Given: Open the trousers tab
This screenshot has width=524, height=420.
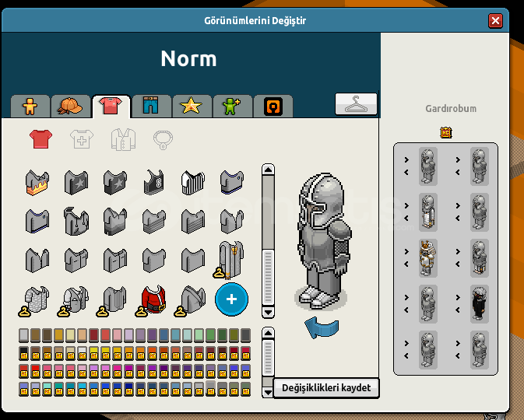Looking at the screenshot, I should [151, 107].
